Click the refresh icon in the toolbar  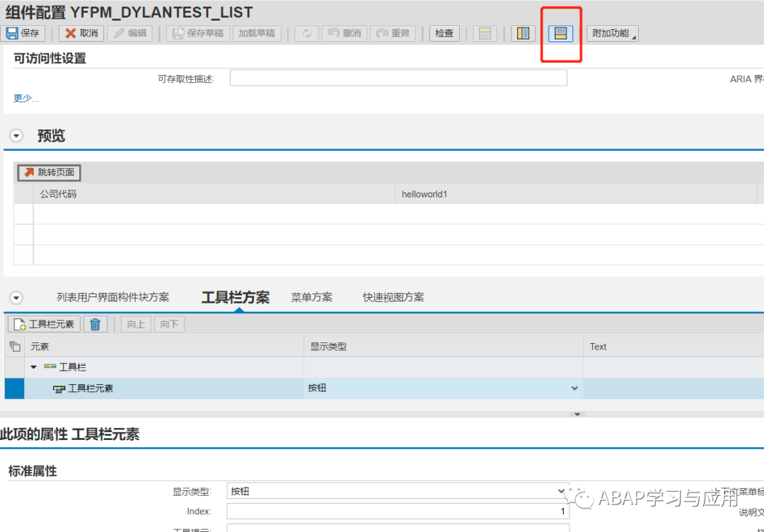(306, 33)
